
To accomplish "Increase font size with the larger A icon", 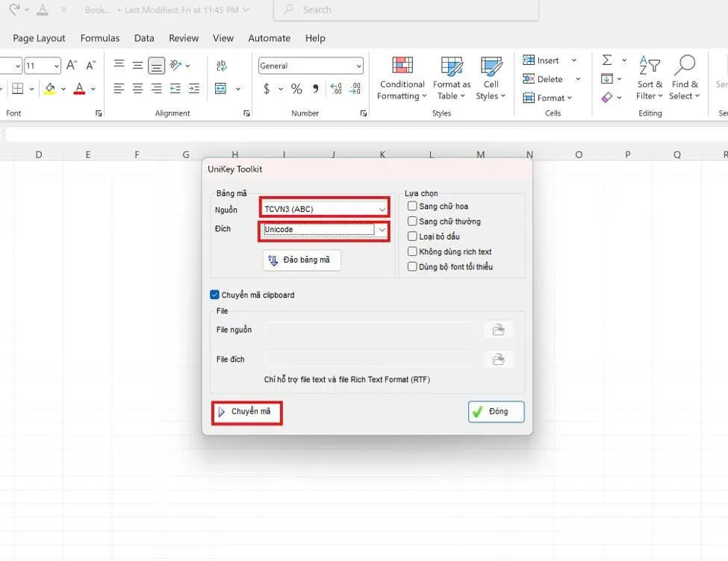I will 71,65.
